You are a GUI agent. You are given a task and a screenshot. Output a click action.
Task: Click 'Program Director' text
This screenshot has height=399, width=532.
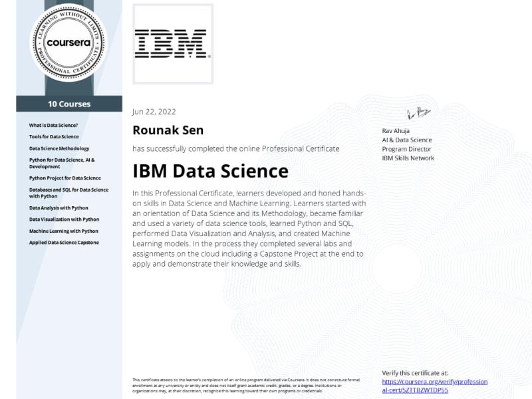pyautogui.click(x=406, y=149)
